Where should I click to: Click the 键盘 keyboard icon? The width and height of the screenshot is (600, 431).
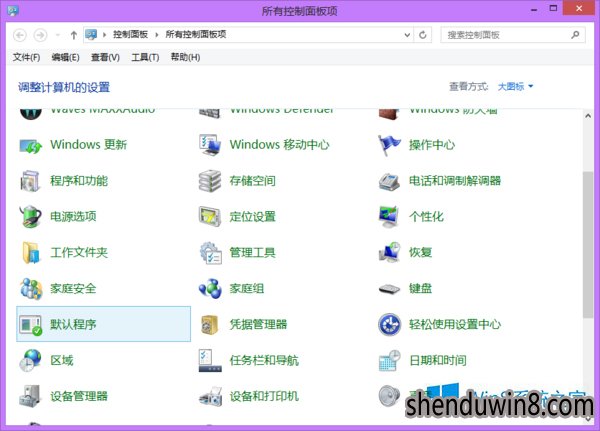[389, 289]
